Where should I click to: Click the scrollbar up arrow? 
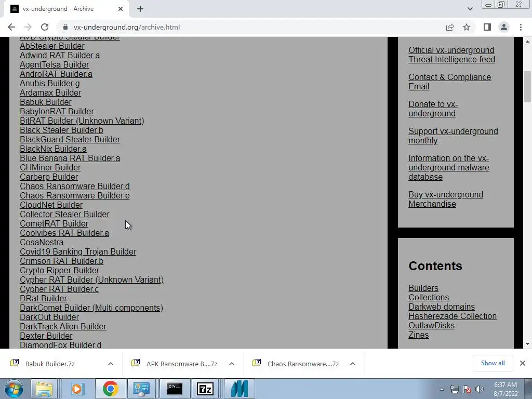tap(528, 42)
